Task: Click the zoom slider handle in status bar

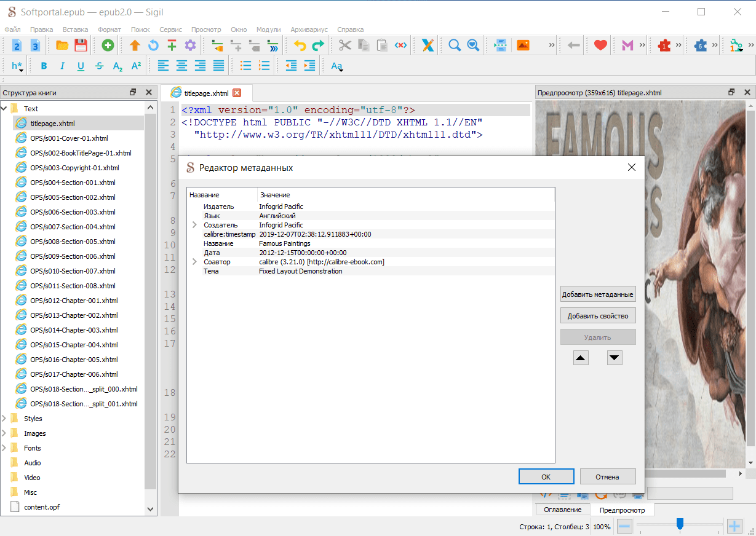Action: pyautogui.click(x=680, y=524)
